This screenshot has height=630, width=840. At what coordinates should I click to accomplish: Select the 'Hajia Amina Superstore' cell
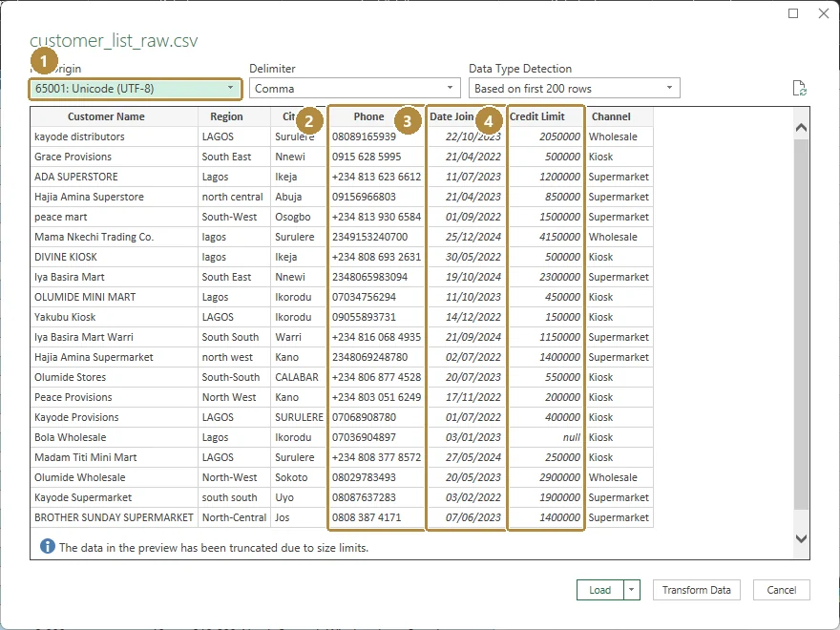pos(115,197)
